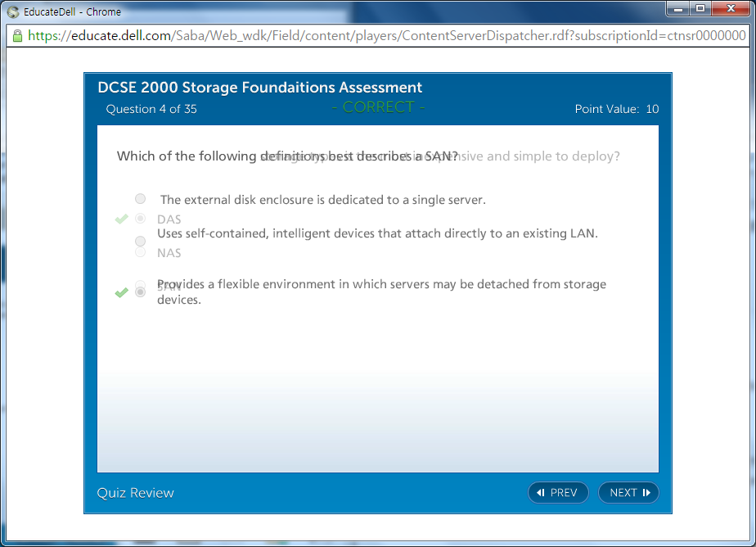
Task: Click the PREV button
Action: click(x=558, y=492)
